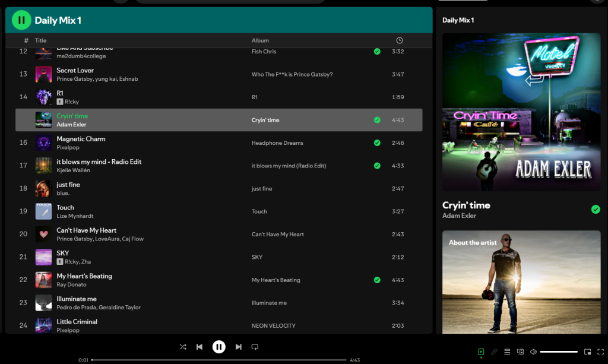This screenshot has height=364, width=608.
Task: Open album Who The F**k is Prince Gatsby?
Action: (x=292, y=74)
